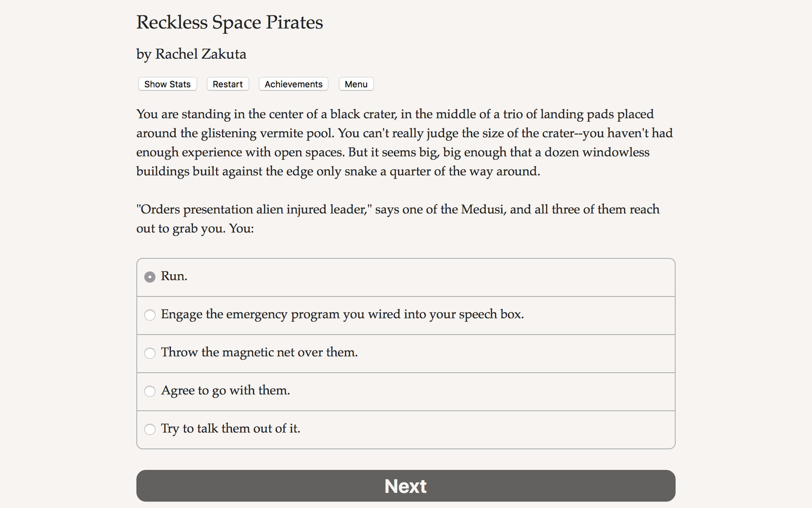Click the author name "Rachel Zakuta"
The width and height of the screenshot is (812, 508).
tap(191, 54)
